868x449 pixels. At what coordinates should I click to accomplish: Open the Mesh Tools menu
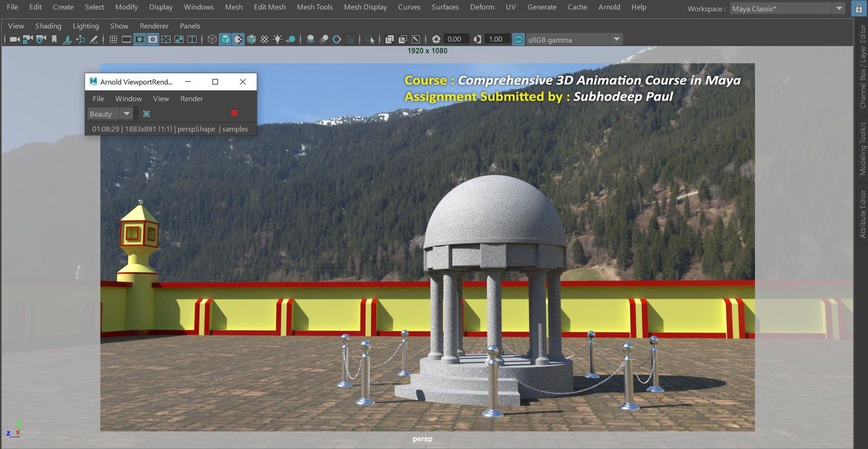point(315,7)
